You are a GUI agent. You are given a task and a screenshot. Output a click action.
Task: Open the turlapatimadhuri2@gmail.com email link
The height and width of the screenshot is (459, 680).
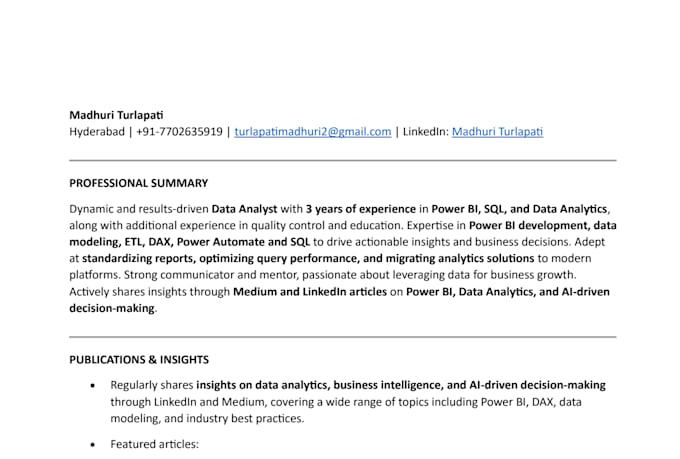[312, 131]
